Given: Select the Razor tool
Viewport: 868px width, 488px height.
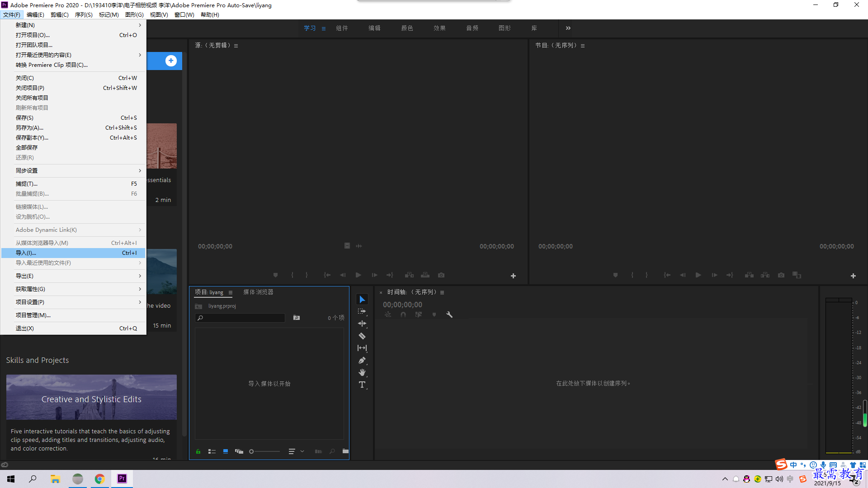Looking at the screenshot, I should pyautogui.click(x=362, y=336).
